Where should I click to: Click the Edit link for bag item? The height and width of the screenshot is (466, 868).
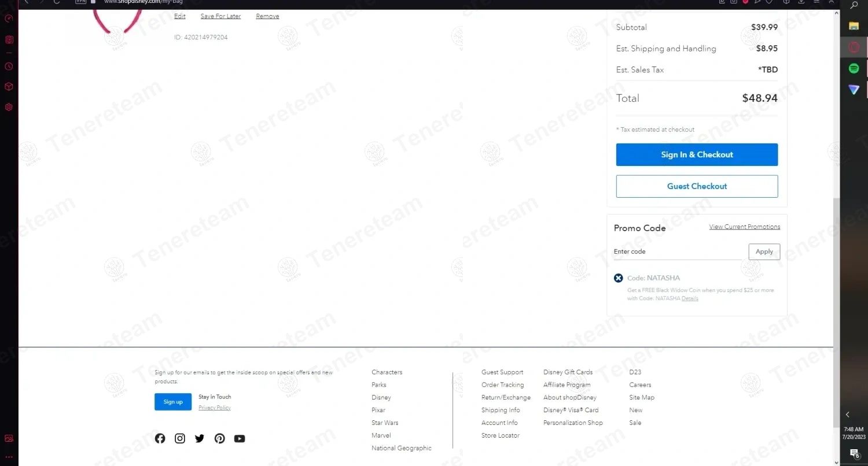[180, 16]
